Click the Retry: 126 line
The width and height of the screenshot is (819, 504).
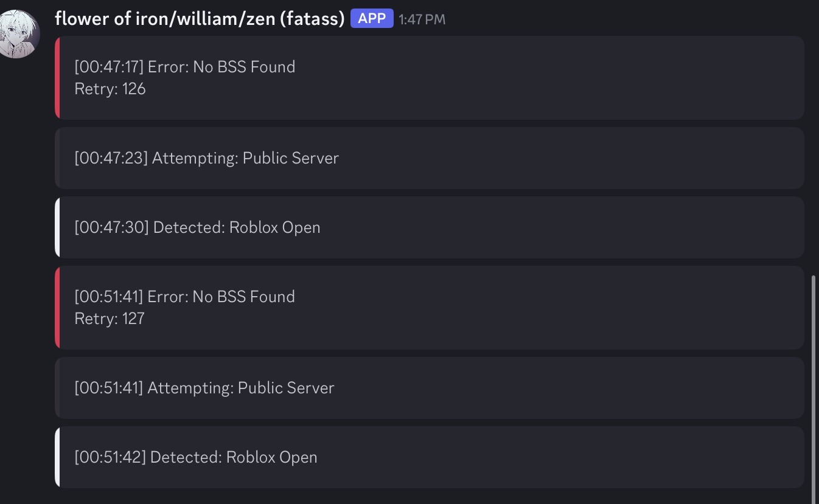[110, 89]
